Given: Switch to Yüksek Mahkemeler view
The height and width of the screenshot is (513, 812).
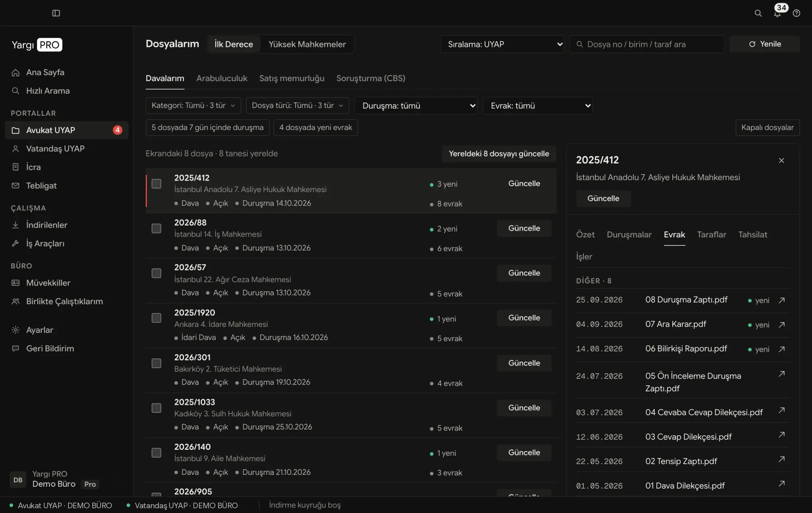Looking at the screenshot, I should tap(307, 44).
